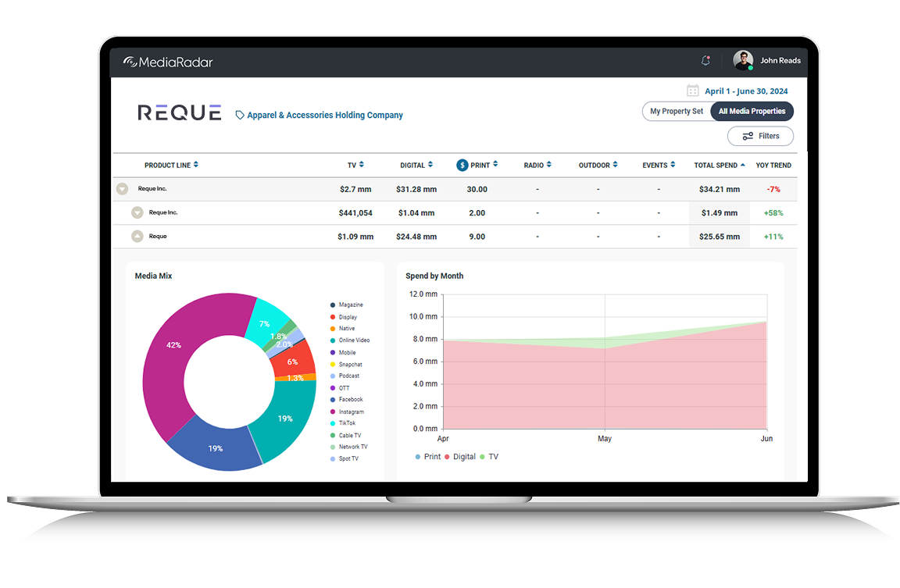Toggle Instagram in Media Mix legend
Screen dimensions: 900x588
(x=347, y=412)
